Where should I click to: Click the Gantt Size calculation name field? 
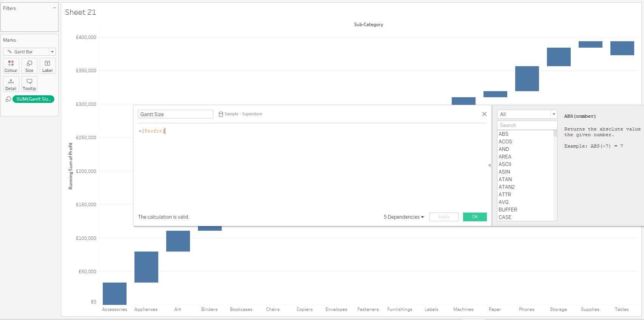point(175,114)
